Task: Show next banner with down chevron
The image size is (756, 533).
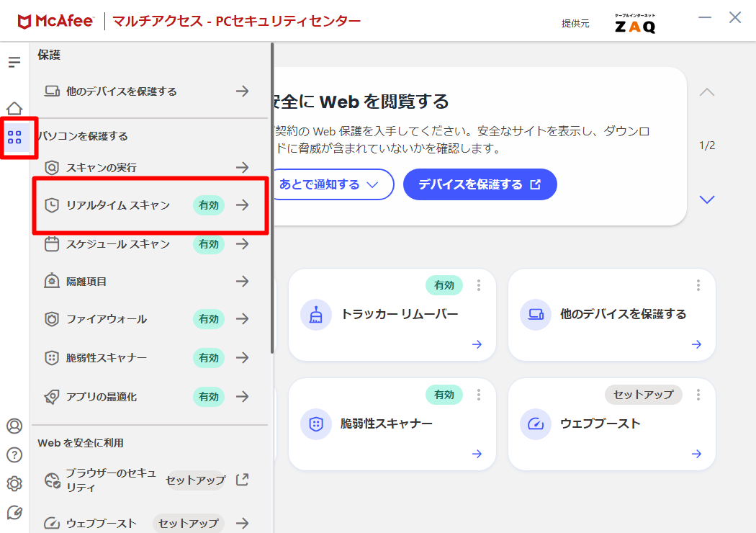Action: [x=707, y=200]
